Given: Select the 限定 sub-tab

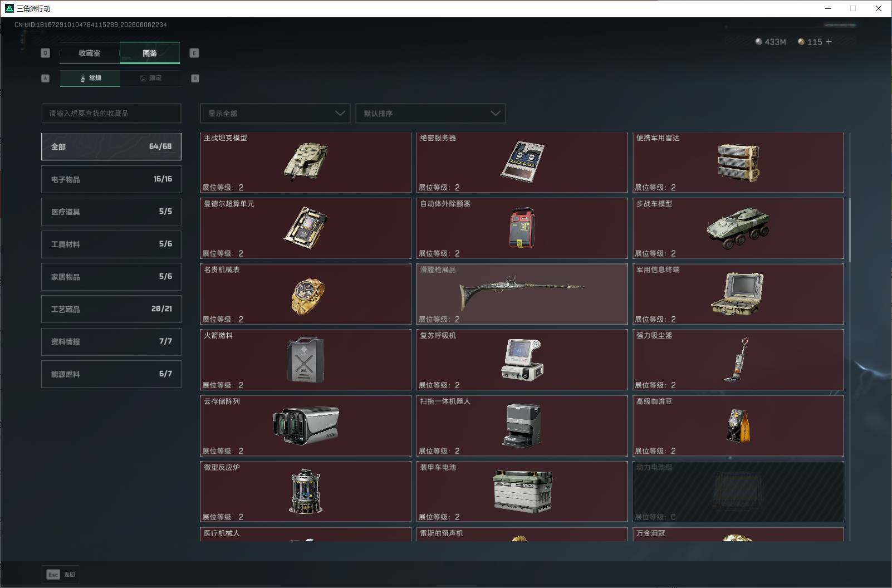Looking at the screenshot, I should tap(150, 78).
